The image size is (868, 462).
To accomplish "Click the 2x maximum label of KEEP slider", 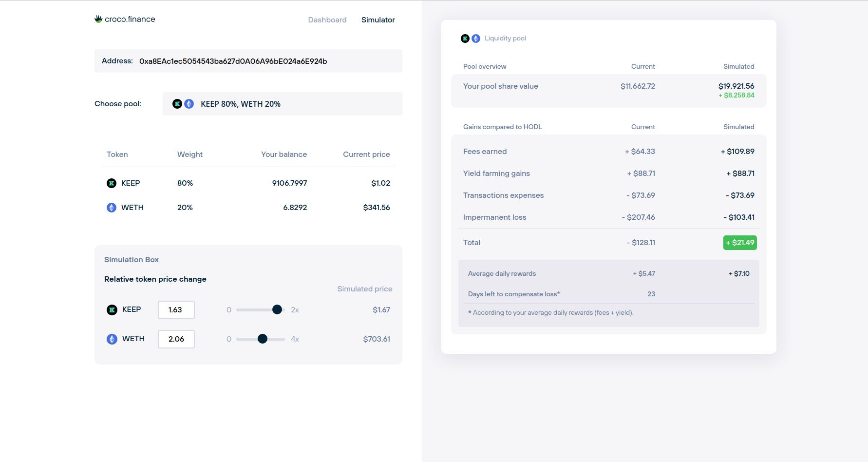I will click(295, 310).
